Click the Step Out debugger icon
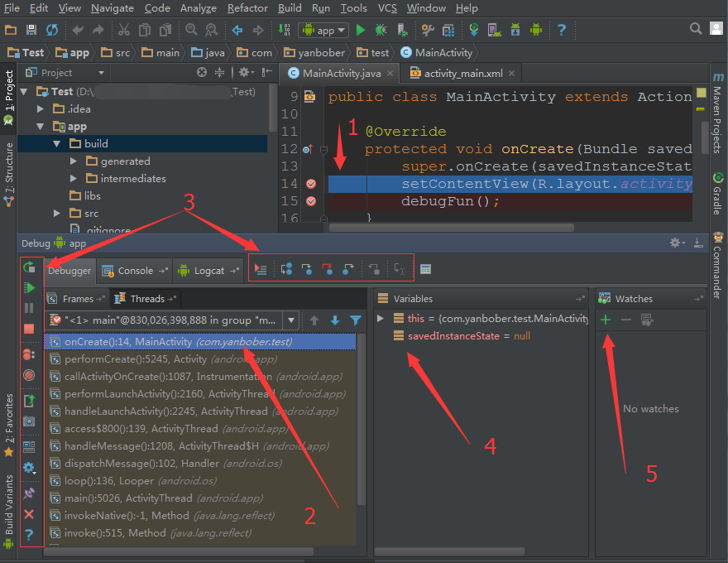The width and height of the screenshot is (728, 563). 348,269
